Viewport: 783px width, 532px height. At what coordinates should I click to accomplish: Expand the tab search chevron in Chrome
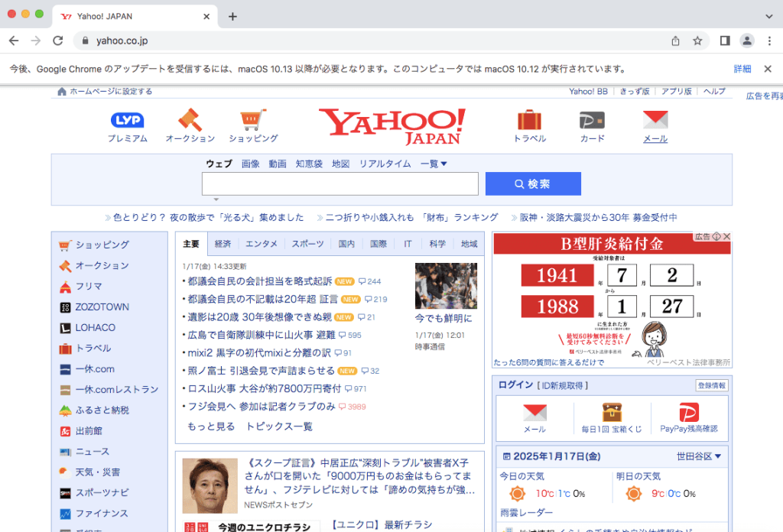(769, 17)
